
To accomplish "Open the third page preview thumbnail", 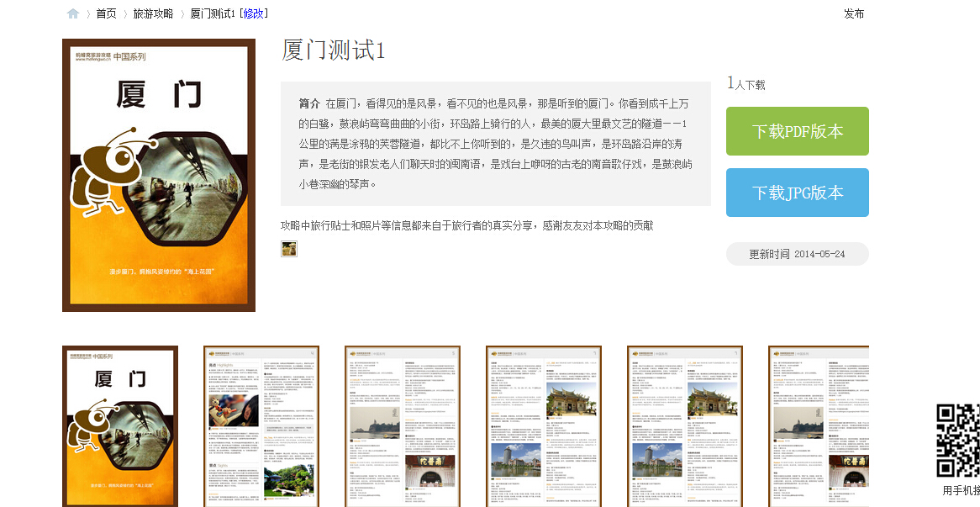I will click(403, 426).
